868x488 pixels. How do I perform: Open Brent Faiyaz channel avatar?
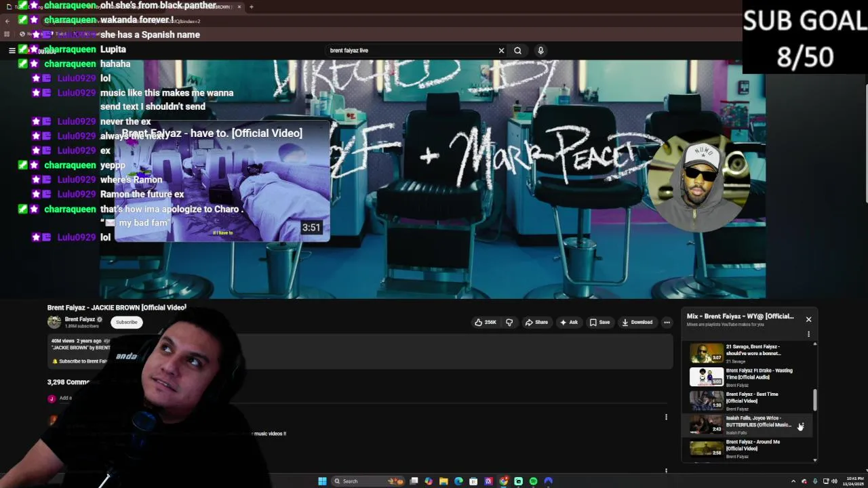click(x=54, y=322)
